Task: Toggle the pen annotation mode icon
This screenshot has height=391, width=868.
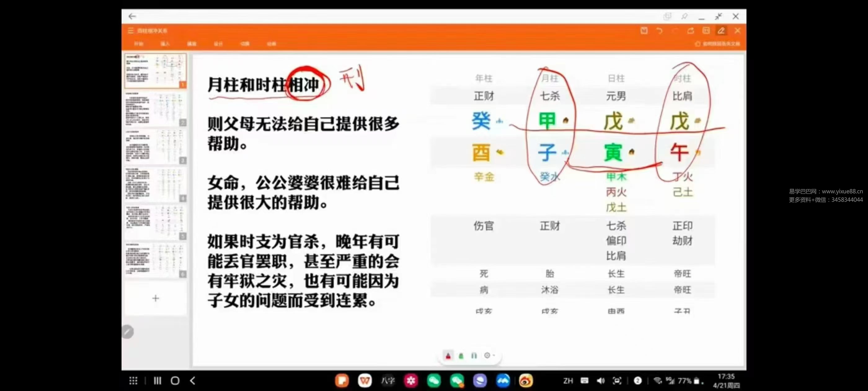Action: click(x=721, y=31)
